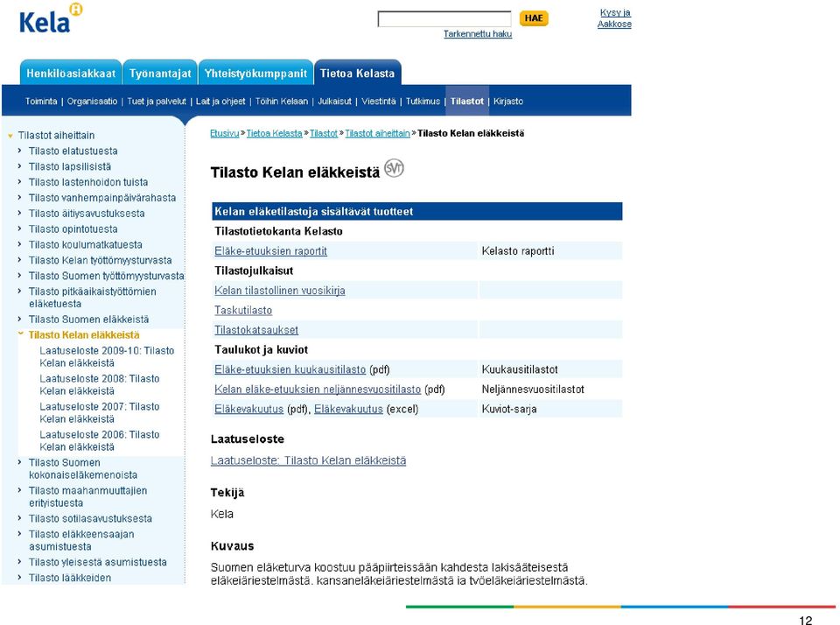Expand the Tilasto elatustuesta arrow

(x=20, y=151)
